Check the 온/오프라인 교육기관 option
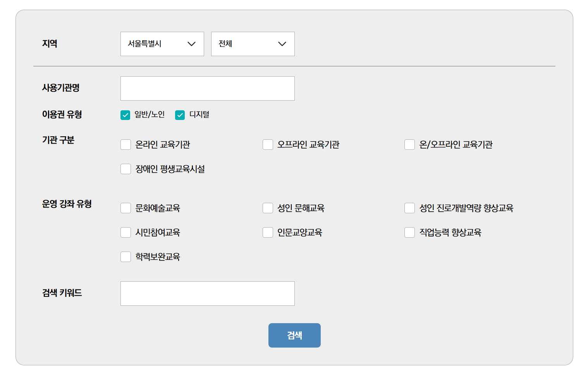 (x=410, y=144)
